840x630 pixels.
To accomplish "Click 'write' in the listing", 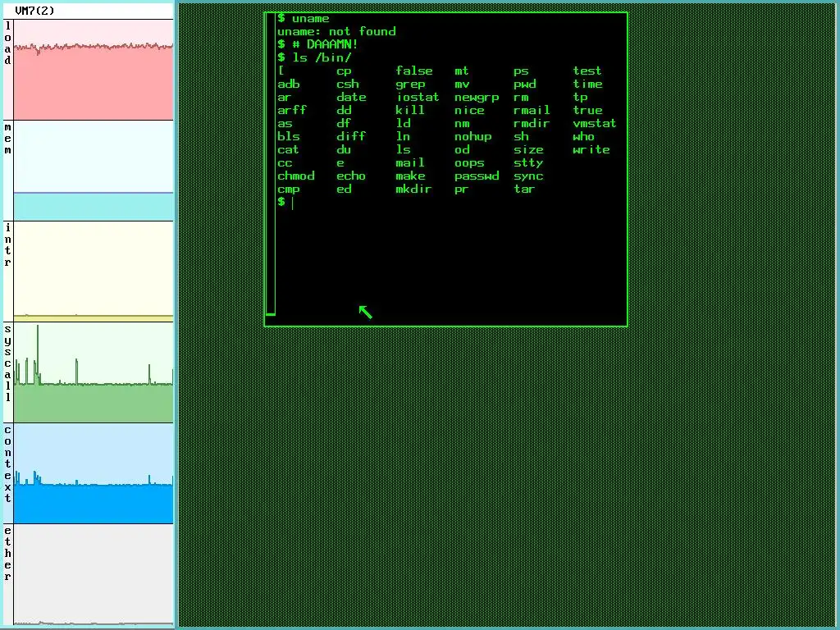I will coord(591,149).
